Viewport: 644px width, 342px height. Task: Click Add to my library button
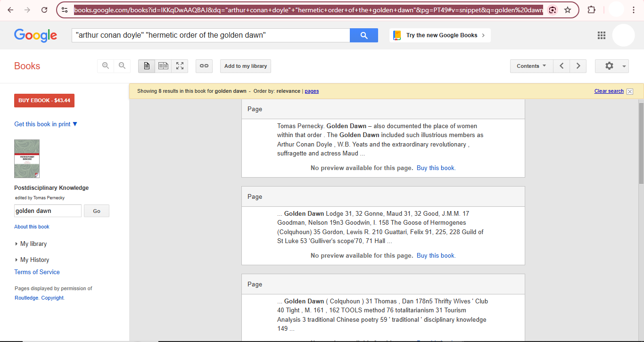(246, 66)
